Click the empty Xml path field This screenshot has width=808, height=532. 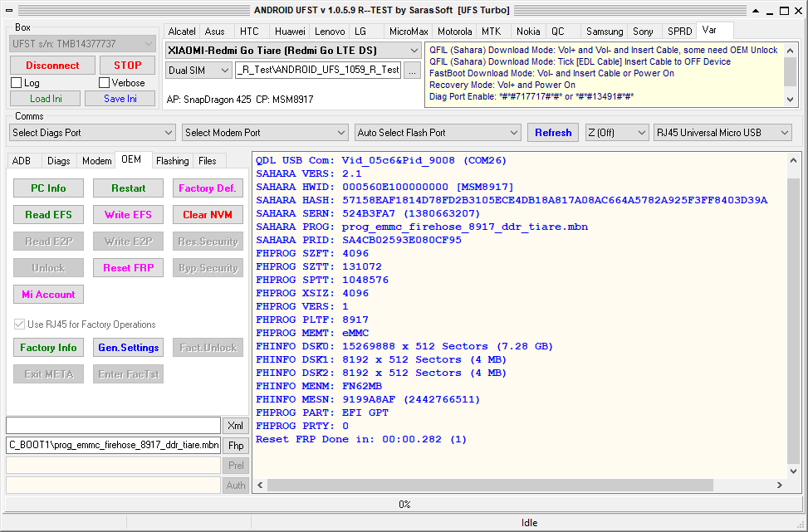tap(114, 426)
